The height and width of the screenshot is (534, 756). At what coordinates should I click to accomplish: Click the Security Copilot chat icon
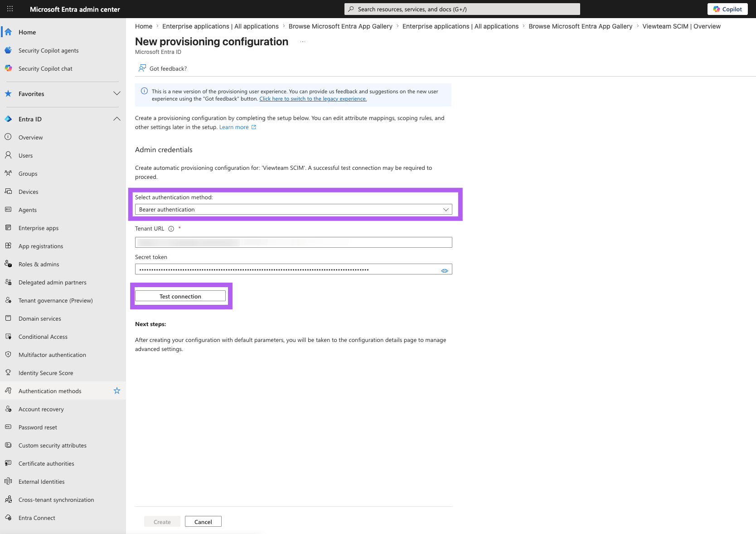pos(8,68)
